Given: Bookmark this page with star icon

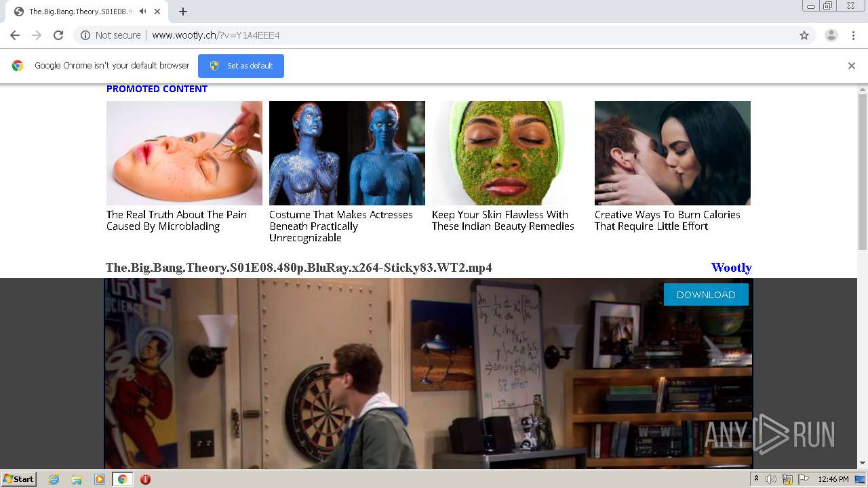Looking at the screenshot, I should pyautogui.click(x=804, y=35).
